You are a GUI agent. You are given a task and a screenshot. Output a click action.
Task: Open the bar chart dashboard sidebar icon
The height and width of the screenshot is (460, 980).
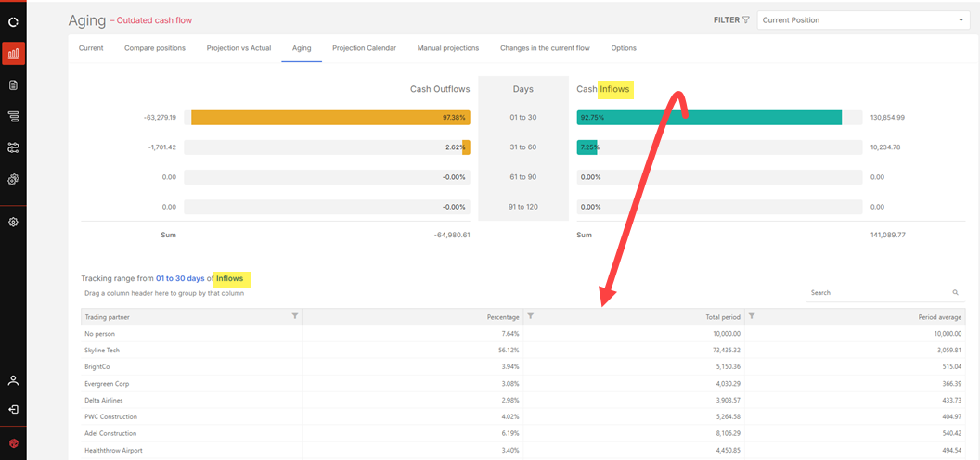13,54
